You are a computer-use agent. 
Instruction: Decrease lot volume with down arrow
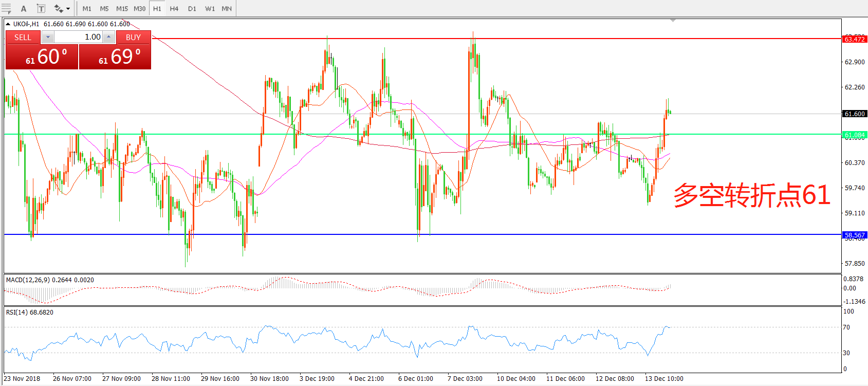48,37
